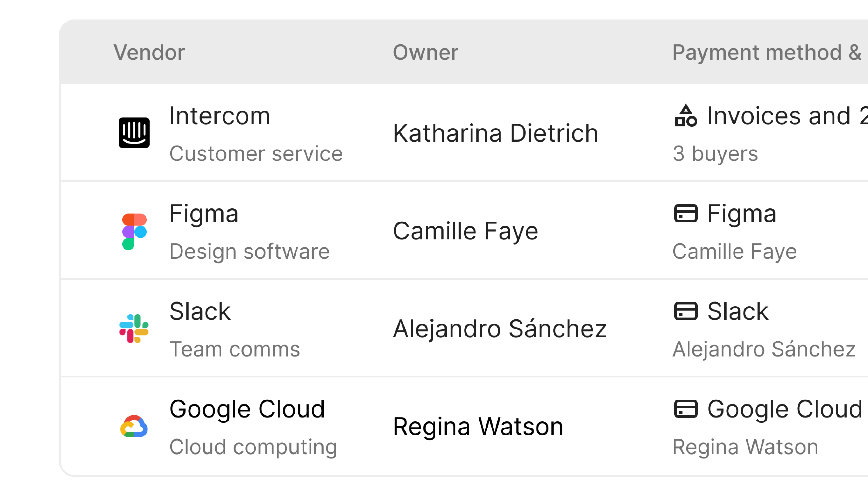
Task: Select owner Regina Watson in the Owner column
Action: [478, 426]
